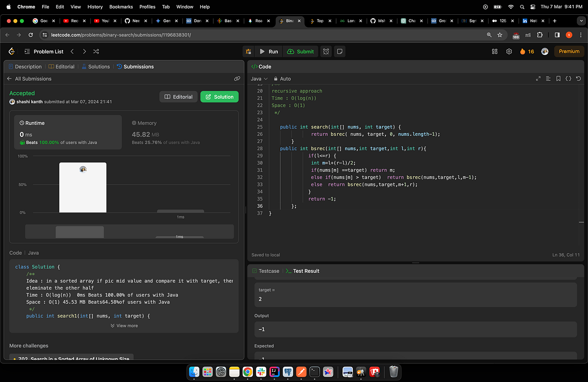Viewport: 588px width, 382px height.
Task: Switch to the Description tab
Action: click(25, 67)
